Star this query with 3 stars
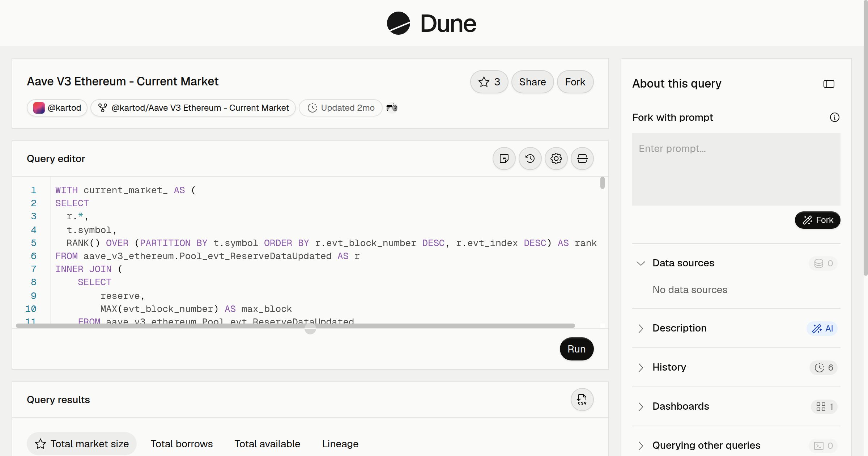 click(489, 82)
